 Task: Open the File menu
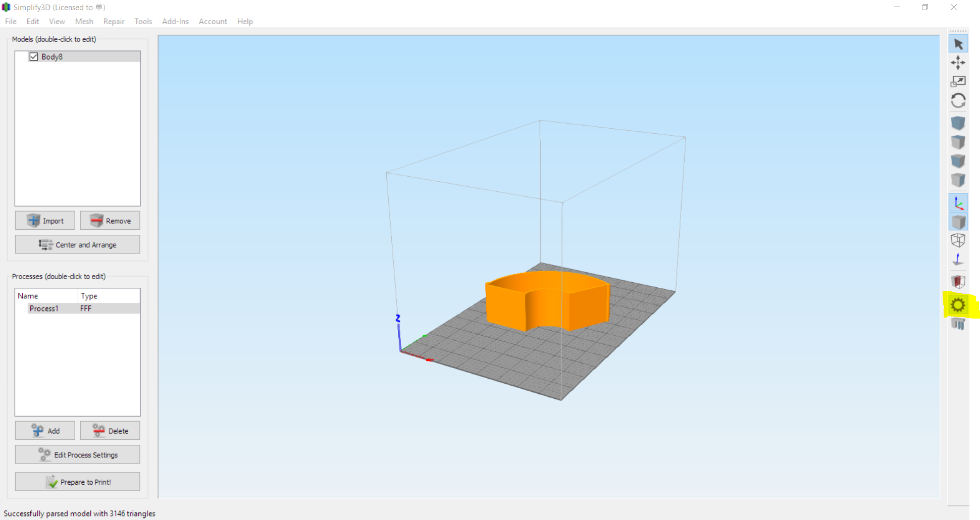(x=11, y=21)
